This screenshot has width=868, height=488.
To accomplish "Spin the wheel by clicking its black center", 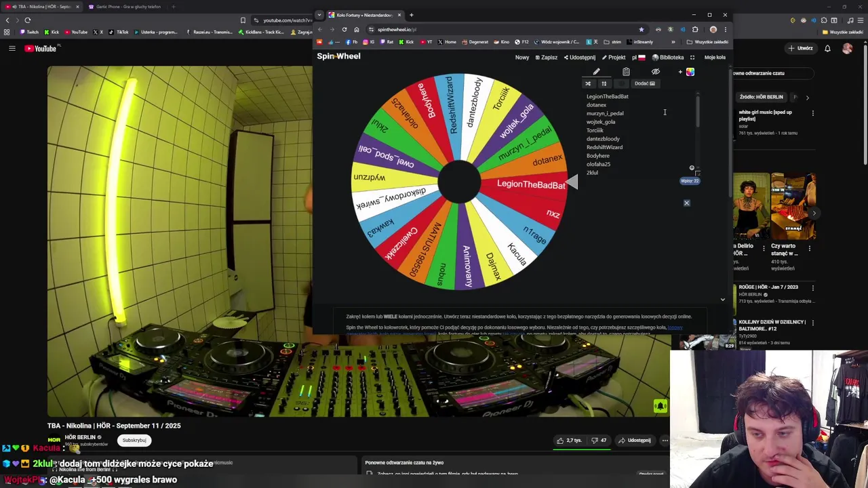I will click(459, 182).
